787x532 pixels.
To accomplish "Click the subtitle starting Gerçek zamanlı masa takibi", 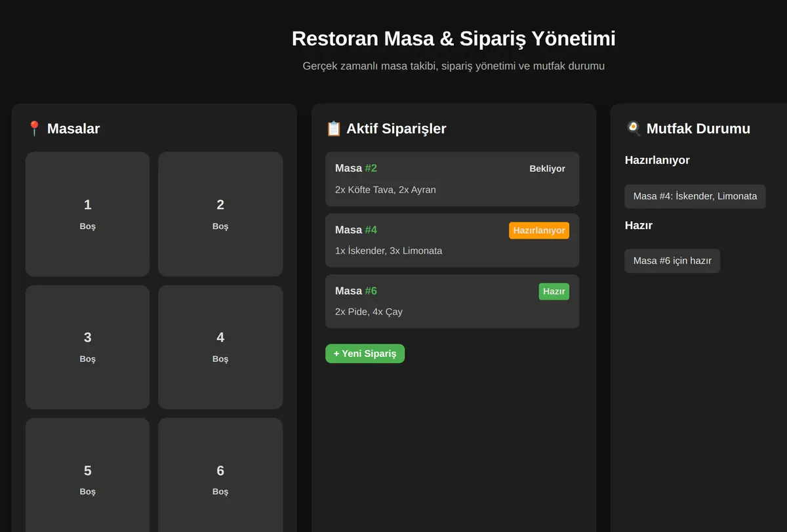I will click(454, 66).
